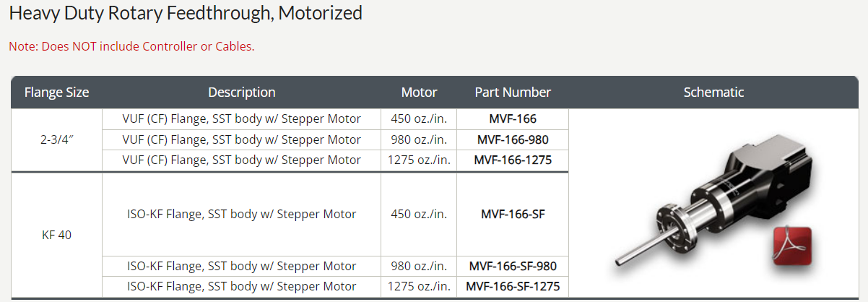
Task: Select part number MVF-166-SF
Action: 513,214
